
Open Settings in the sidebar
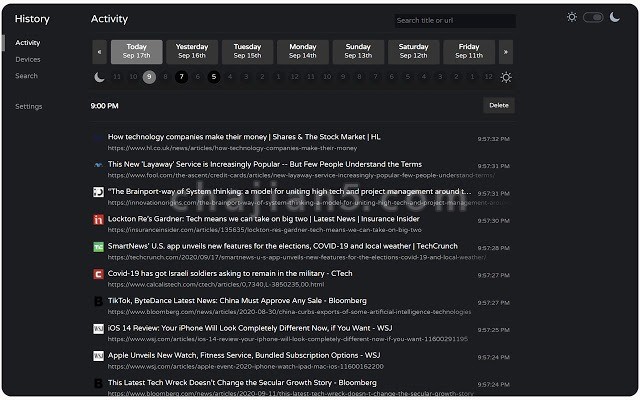click(x=29, y=107)
